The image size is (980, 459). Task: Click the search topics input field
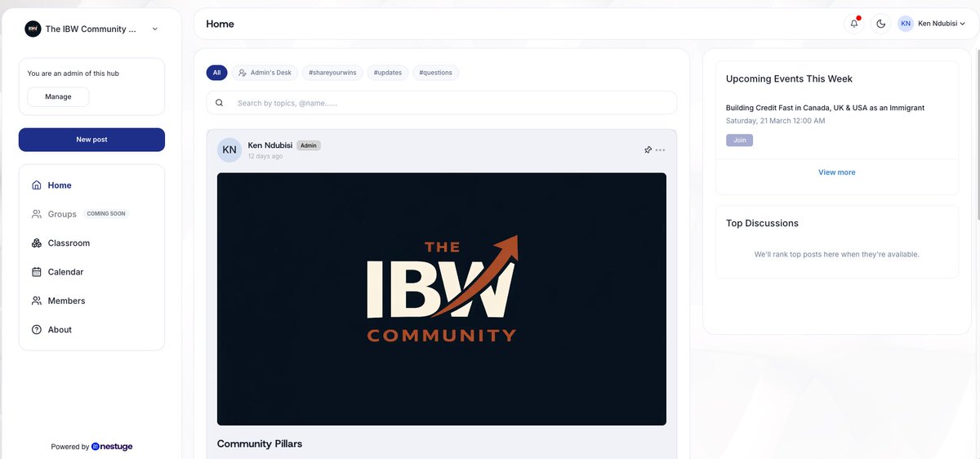point(442,103)
